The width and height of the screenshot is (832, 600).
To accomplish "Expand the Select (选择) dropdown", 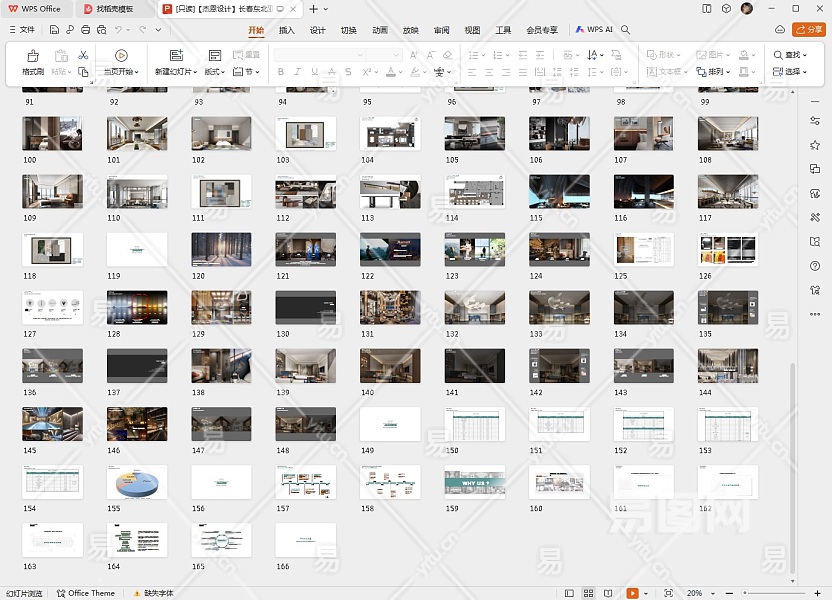I will (794, 72).
